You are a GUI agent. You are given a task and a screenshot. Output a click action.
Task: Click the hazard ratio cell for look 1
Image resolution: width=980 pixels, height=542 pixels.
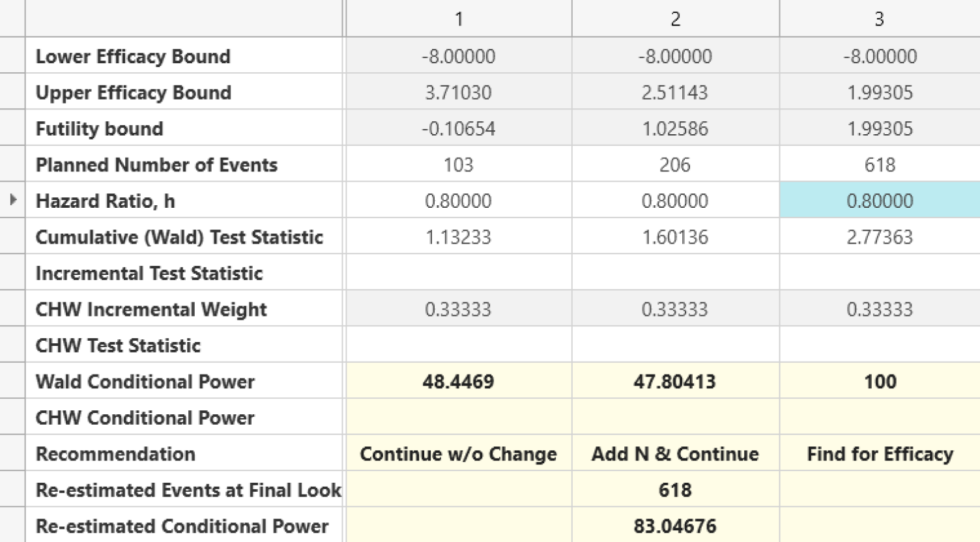coord(459,201)
